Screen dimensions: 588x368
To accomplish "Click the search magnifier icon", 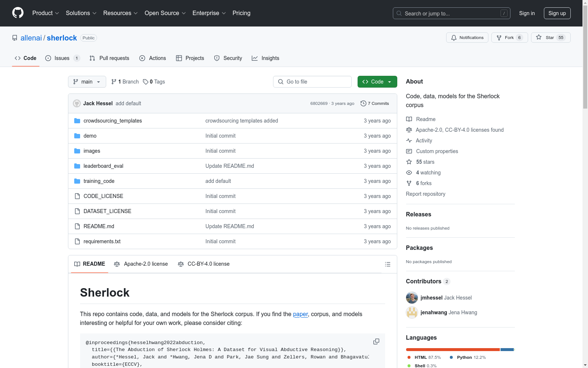I will coord(399,13).
